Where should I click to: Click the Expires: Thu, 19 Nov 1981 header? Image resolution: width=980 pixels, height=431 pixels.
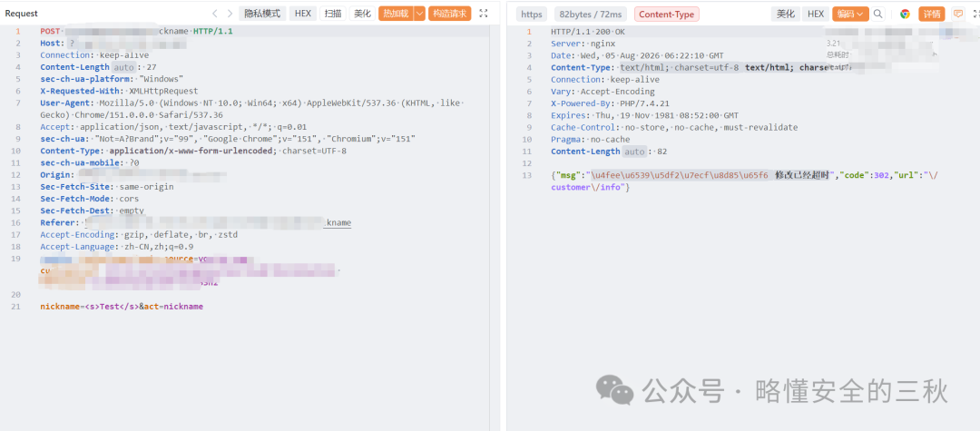point(644,115)
